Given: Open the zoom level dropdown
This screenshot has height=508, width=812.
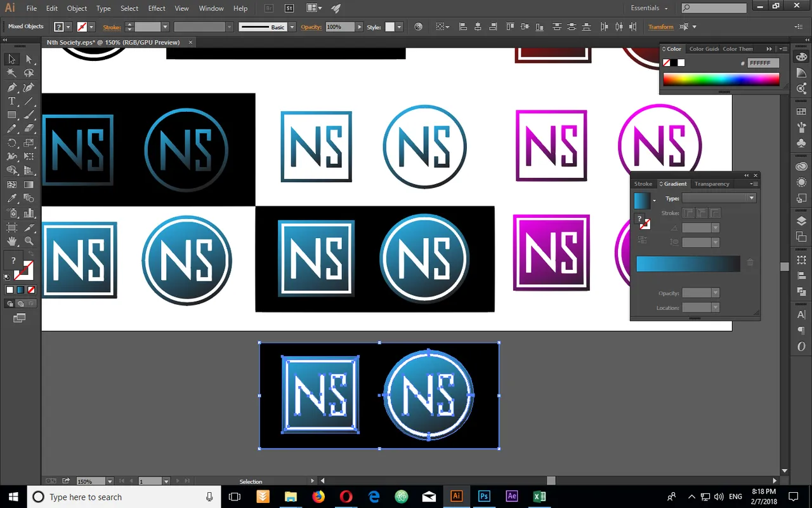Looking at the screenshot, I should click(x=110, y=481).
